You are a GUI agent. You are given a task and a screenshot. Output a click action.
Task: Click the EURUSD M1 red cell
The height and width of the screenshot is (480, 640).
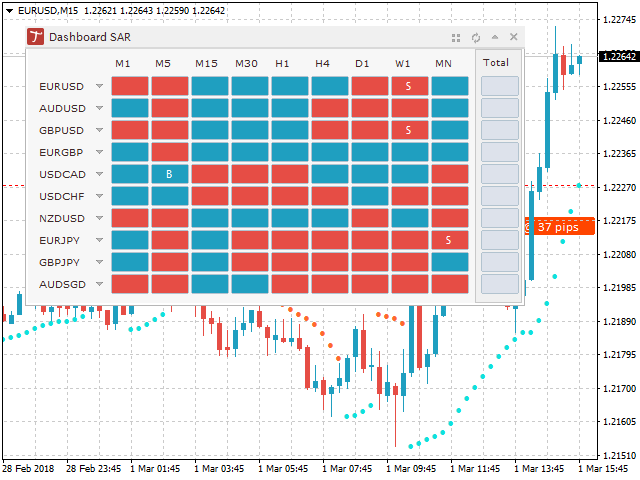tap(130, 86)
